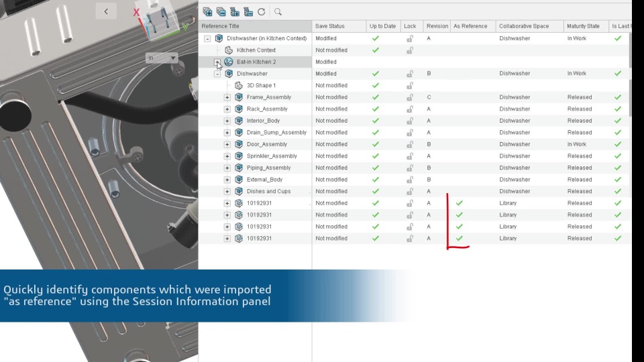Open the 'in' units dropdown in 3D viewer
This screenshot has height=362, width=644.
click(x=162, y=58)
